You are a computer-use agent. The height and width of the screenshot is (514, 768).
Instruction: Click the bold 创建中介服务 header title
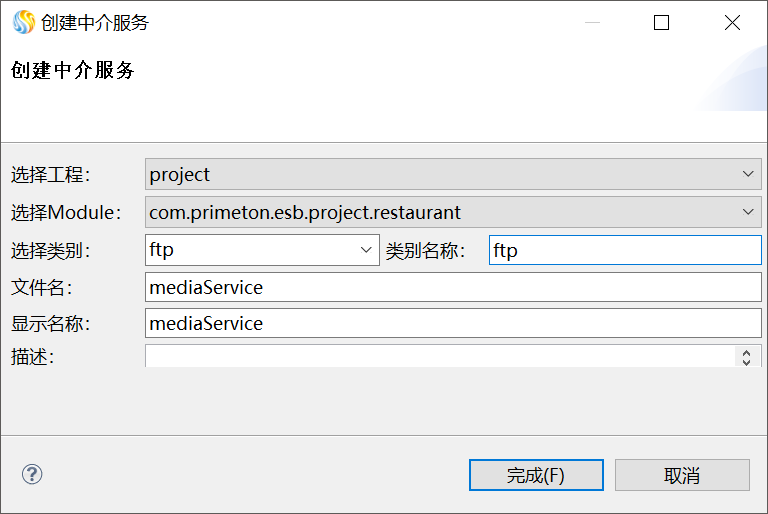click(72, 70)
